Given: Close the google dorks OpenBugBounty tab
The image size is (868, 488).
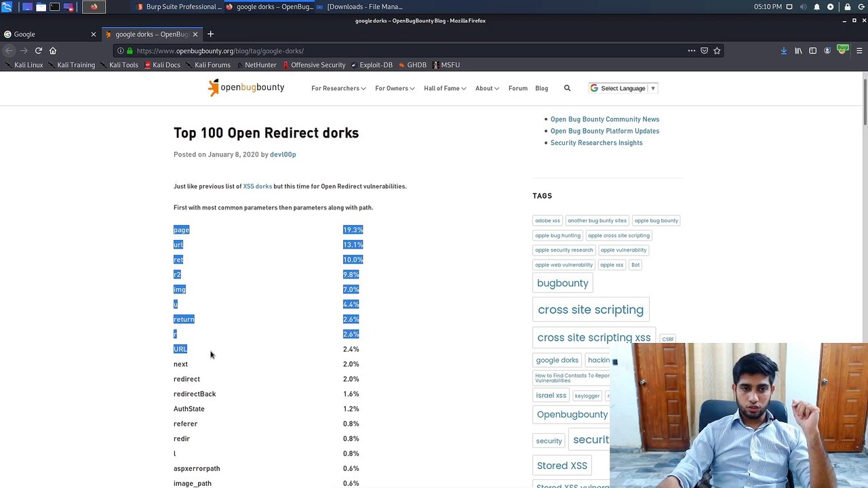Looking at the screenshot, I should coord(195,34).
